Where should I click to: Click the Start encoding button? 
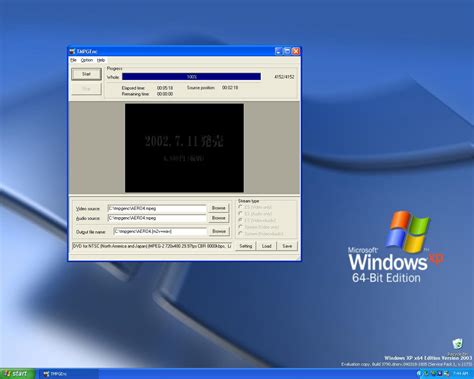pyautogui.click(x=86, y=74)
